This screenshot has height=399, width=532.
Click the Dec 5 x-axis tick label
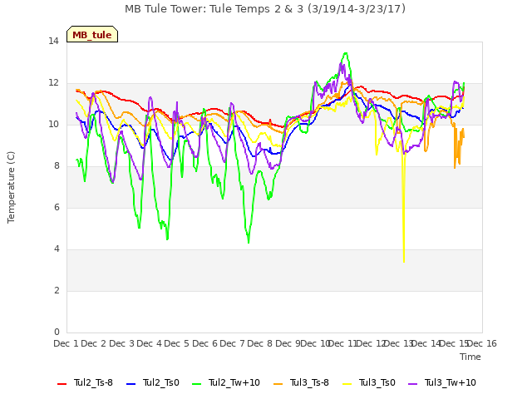[x=176, y=343]
